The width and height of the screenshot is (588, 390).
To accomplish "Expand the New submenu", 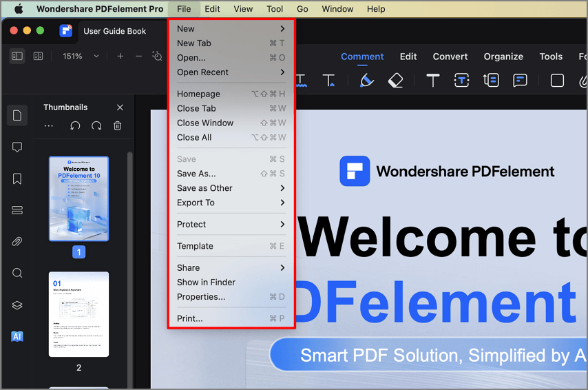I will coord(231,28).
